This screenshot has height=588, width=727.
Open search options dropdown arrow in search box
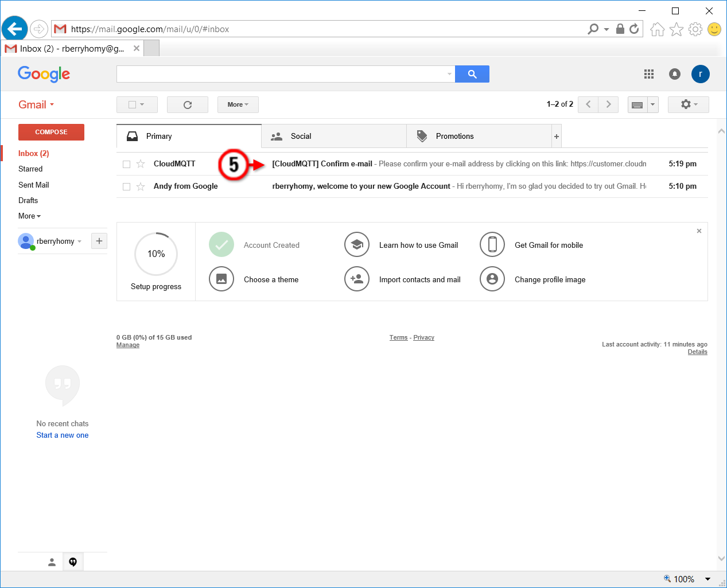click(449, 74)
